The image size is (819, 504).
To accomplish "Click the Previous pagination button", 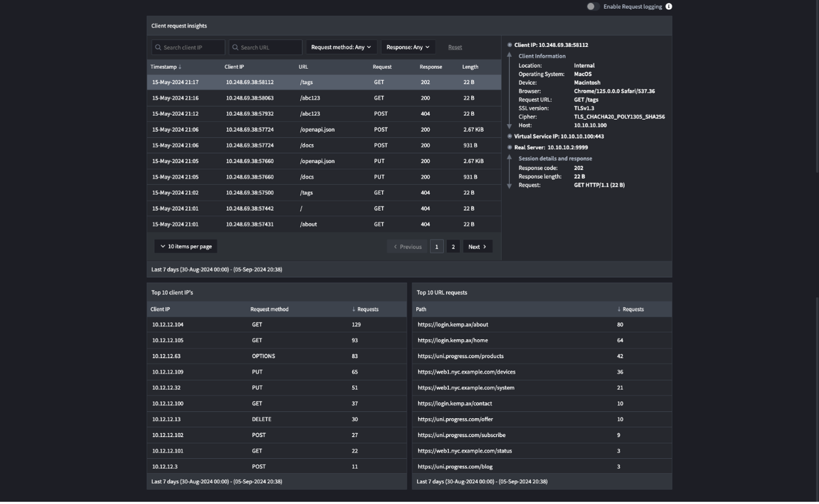I will click(407, 246).
